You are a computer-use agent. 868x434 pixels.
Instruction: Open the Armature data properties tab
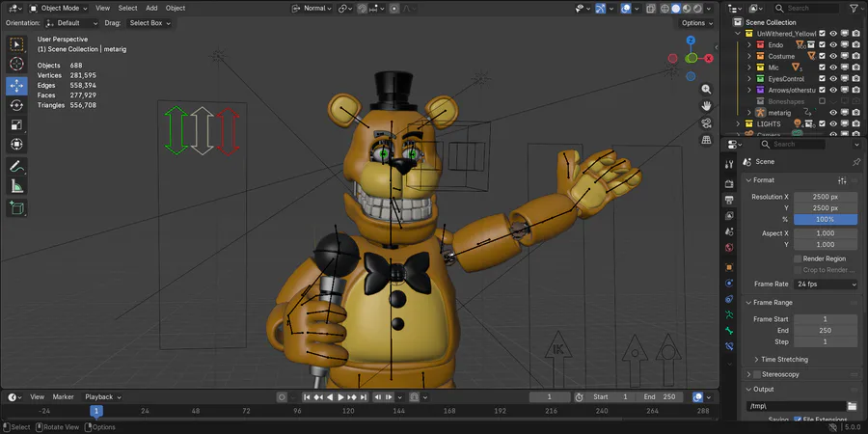pyautogui.click(x=730, y=315)
